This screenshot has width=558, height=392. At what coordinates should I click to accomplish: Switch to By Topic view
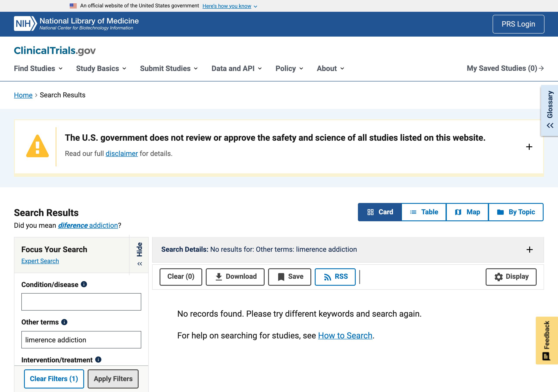(516, 212)
